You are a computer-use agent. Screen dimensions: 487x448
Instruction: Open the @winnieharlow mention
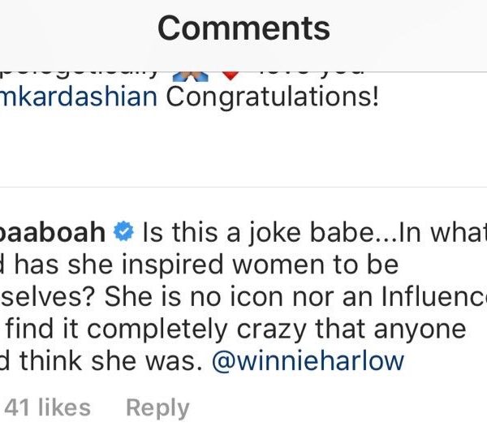tap(308, 361)
